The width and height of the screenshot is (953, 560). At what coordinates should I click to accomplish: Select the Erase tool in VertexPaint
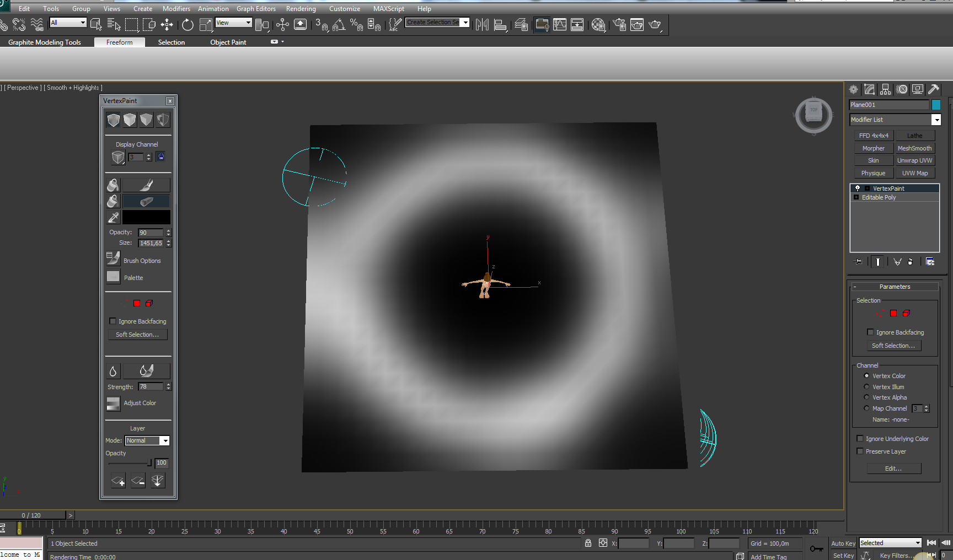146,201
